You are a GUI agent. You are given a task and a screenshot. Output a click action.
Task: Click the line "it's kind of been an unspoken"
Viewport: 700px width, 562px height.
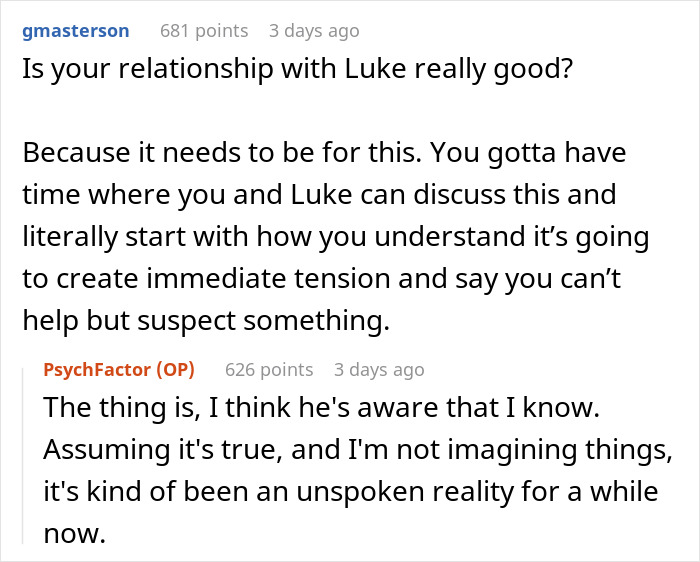click(351, 491)
